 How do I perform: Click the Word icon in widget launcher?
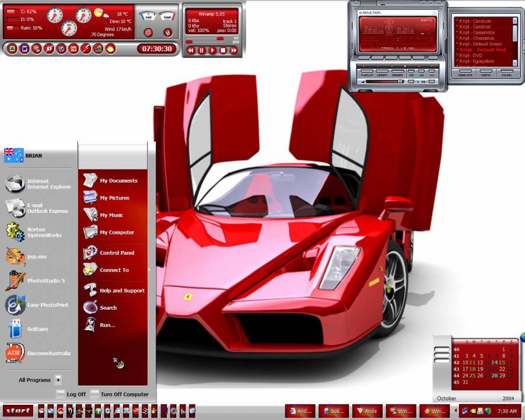coord(23,49)
